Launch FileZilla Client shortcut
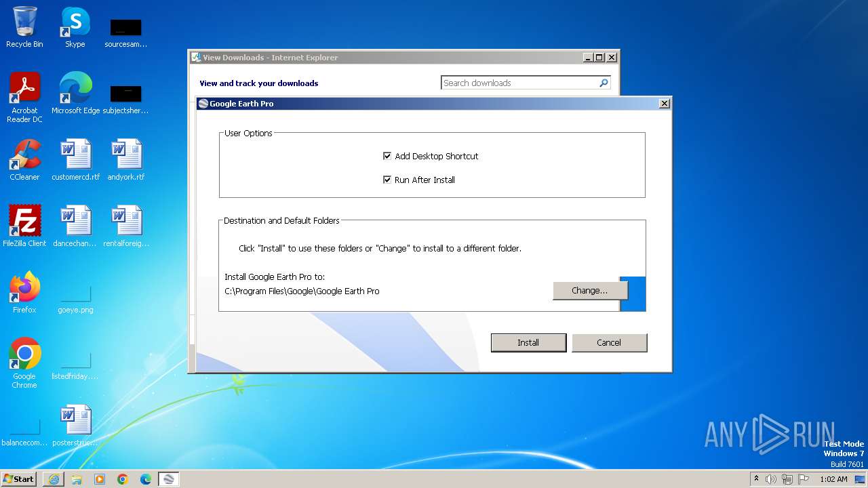Image resolution: width=868 pixels, height=488 pixels. 24,226
